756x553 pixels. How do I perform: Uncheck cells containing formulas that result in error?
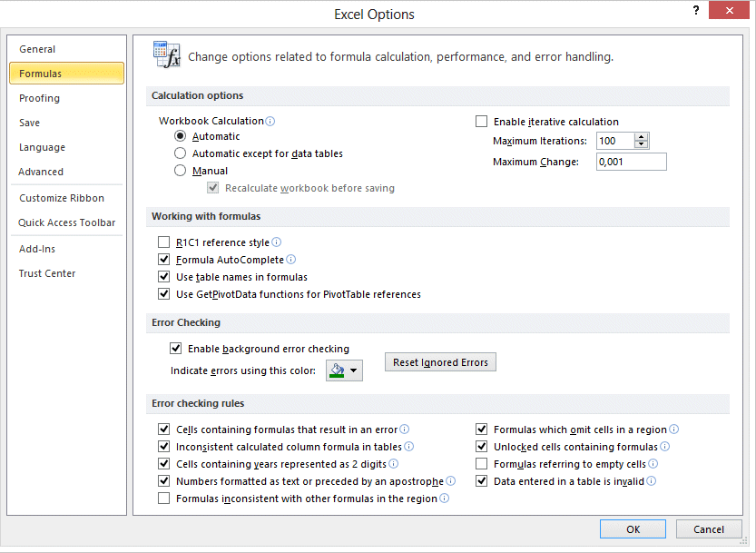pyautogui.click(x=164, y=430)
